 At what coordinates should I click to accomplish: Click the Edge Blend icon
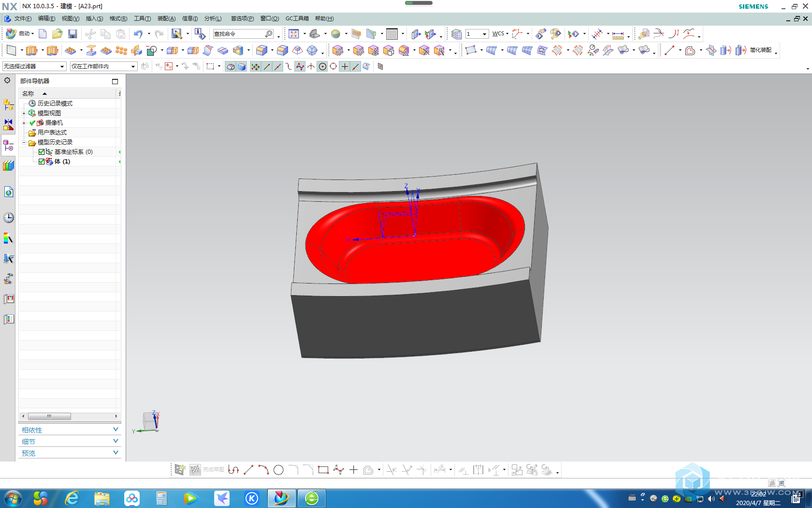click(x=262, y=50)
